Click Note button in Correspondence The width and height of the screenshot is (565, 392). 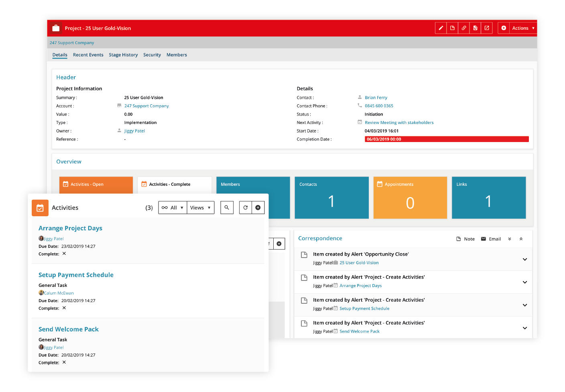coord(465,239)
